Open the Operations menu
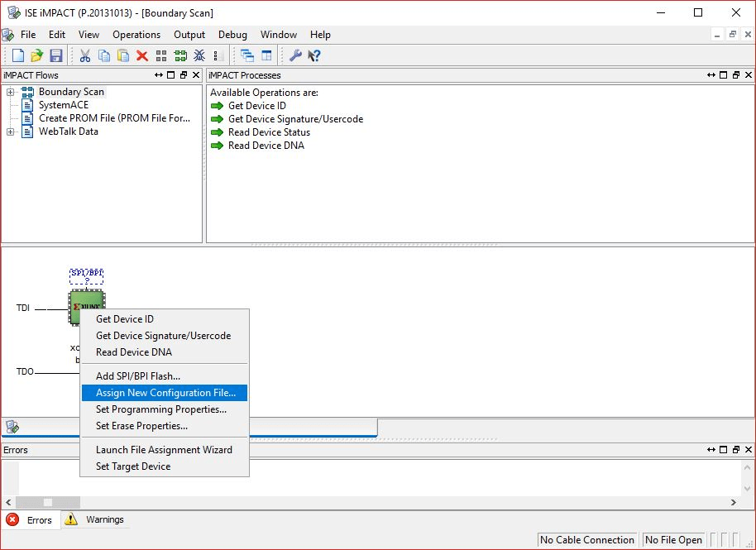Screen dimensions: 756x550 [136, 35]
